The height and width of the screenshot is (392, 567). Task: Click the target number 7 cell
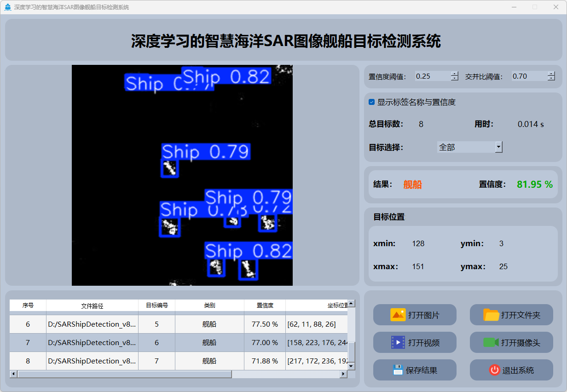(x=157, y=361)
